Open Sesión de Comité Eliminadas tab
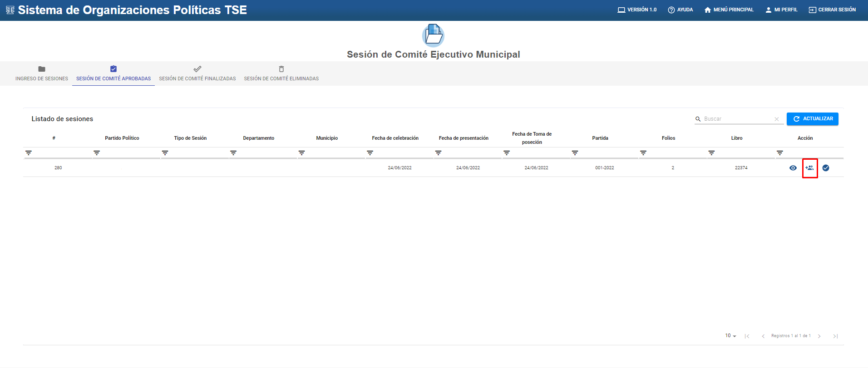This screenshot has width=868, height=368. 281,74
